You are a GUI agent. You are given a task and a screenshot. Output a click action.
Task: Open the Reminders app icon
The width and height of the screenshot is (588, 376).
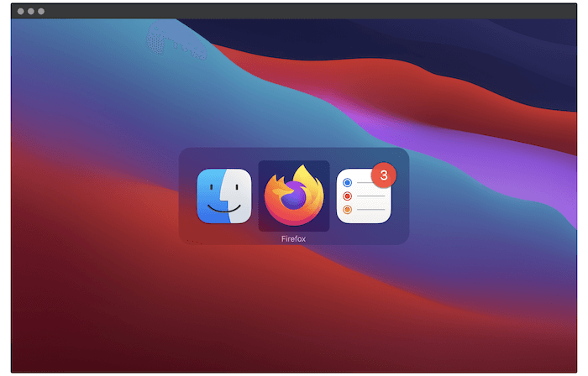pyautogui.click(x=364, y=196)
